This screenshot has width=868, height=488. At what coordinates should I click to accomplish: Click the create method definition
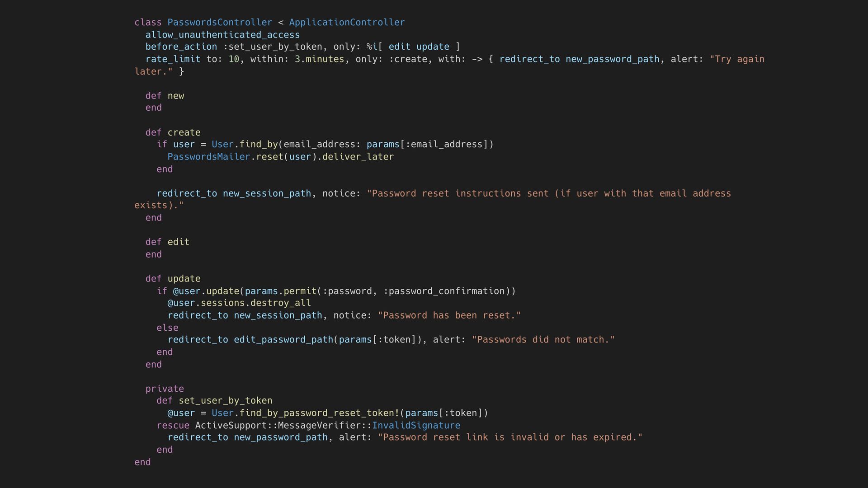click(x=184, y=132)
